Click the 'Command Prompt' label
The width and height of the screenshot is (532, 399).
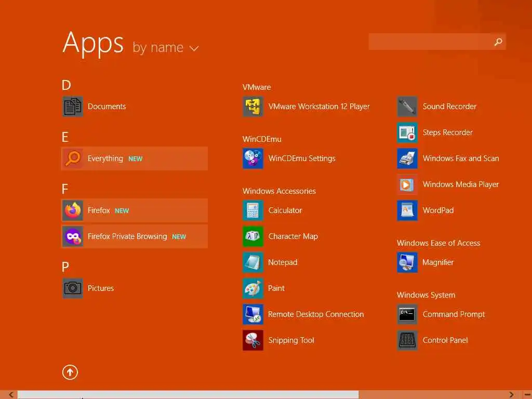coord(454,314)
